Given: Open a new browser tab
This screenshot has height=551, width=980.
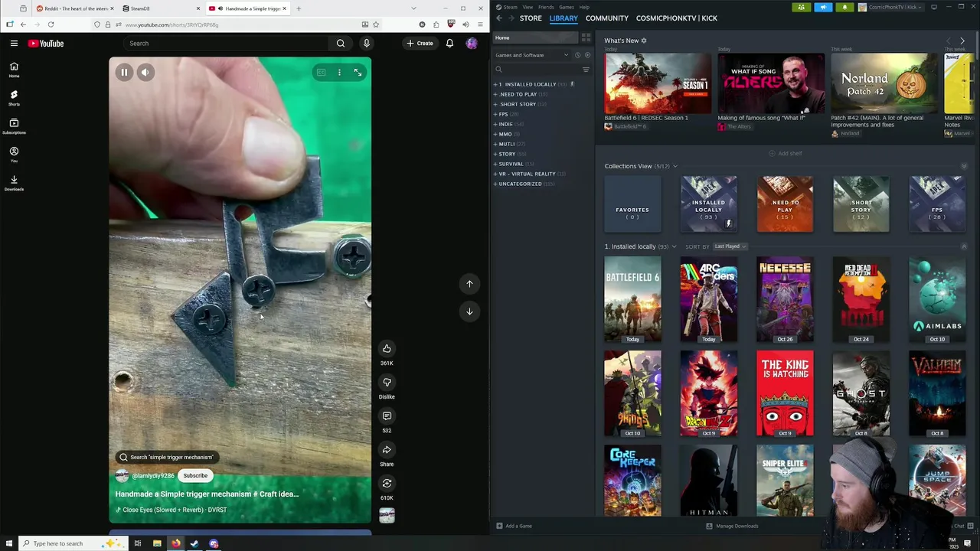Looking at the screenshot, I should point(299,8).
